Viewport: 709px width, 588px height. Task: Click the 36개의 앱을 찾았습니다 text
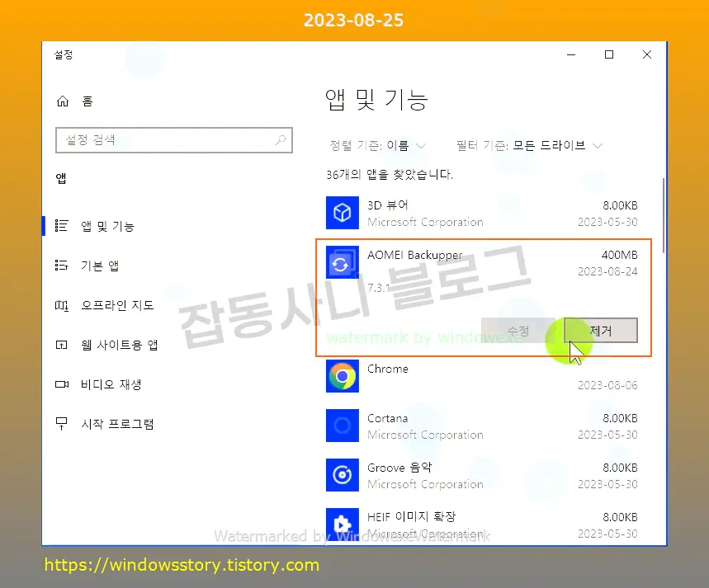(390, 175)
